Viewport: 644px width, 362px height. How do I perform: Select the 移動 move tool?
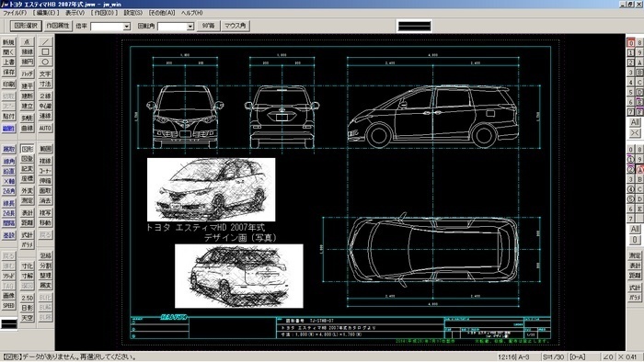(45, 223)
